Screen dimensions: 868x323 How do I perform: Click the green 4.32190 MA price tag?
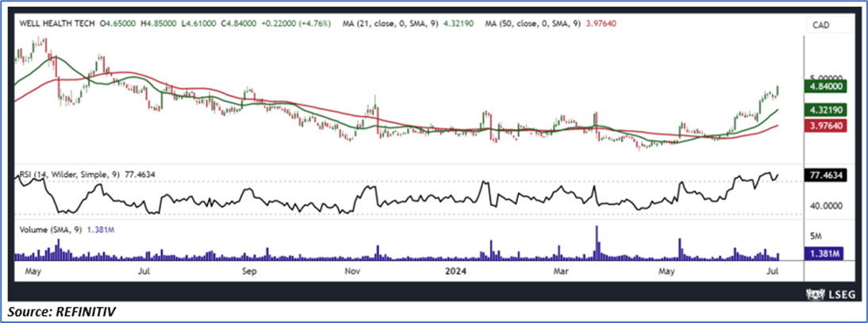(825, 110)
